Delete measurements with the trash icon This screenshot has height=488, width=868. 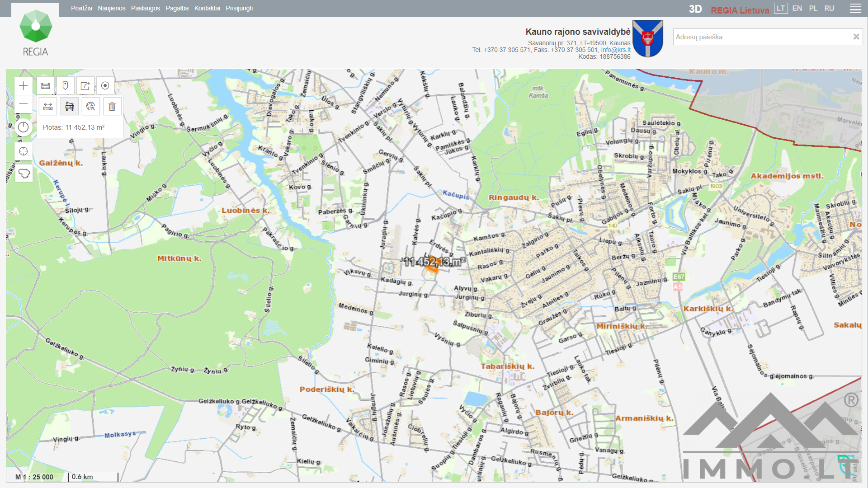click(x=112, y=107)
